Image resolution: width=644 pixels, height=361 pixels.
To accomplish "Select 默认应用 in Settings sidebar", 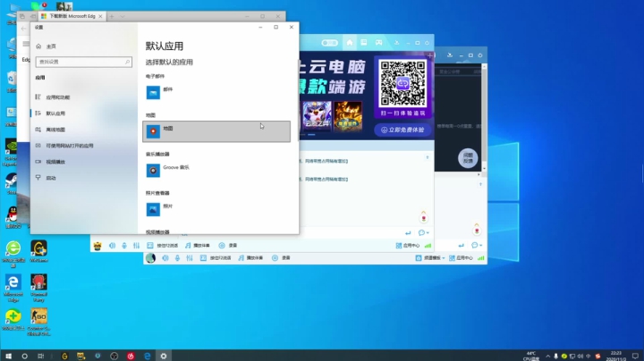I will click(x=50, y=113).
